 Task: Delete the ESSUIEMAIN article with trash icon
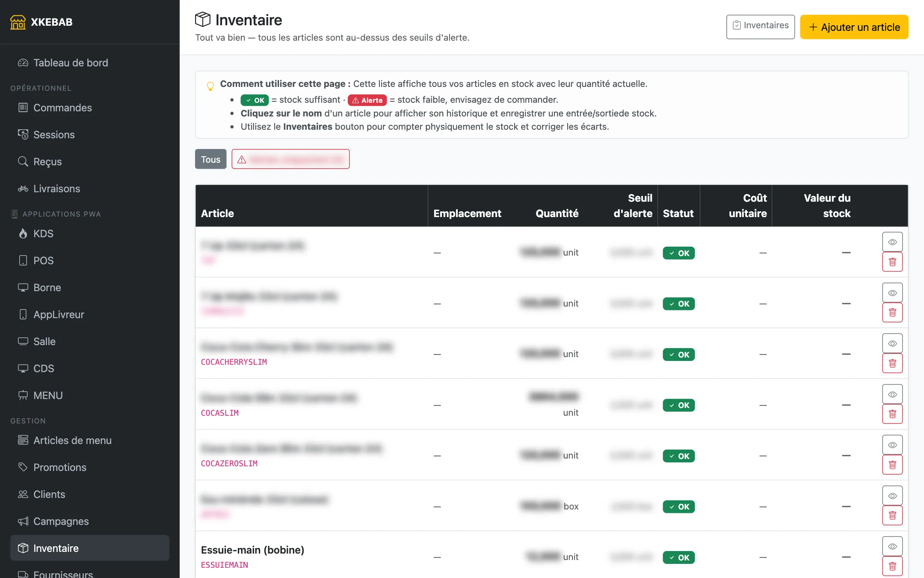892,566
